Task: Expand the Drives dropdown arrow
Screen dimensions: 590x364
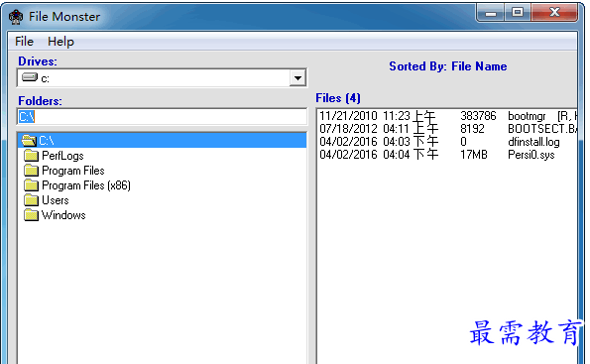Action: (297, 78)
